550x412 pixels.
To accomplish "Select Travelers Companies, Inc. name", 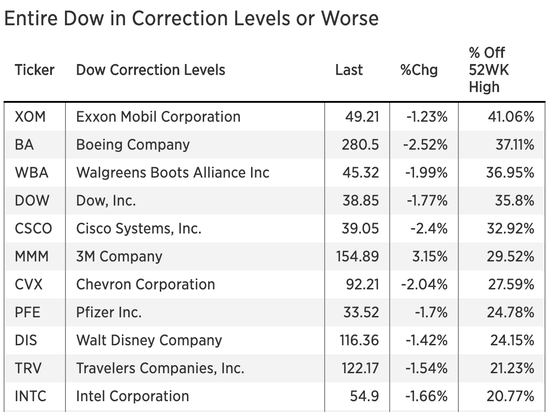I will click(x=160, y=368).
